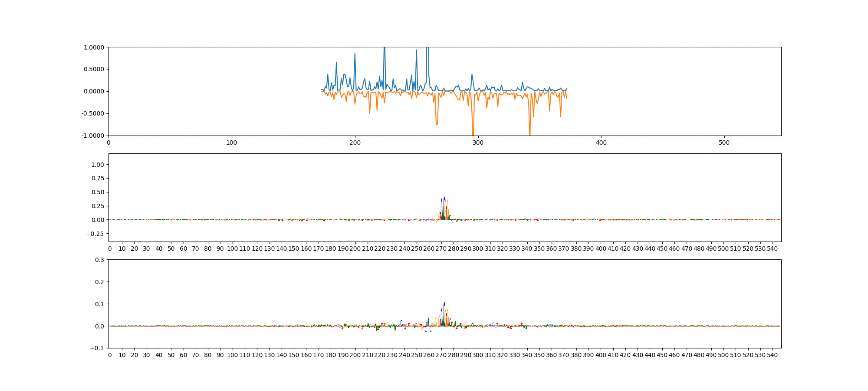Click the orange trough dipping near x=296
This screenshot has height=391, width=868.
[473, 134]
